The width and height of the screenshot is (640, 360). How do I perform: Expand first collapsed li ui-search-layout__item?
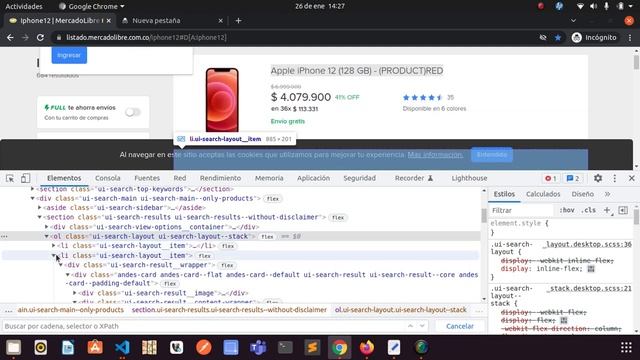pyautogui.click(x=53, y=246)
